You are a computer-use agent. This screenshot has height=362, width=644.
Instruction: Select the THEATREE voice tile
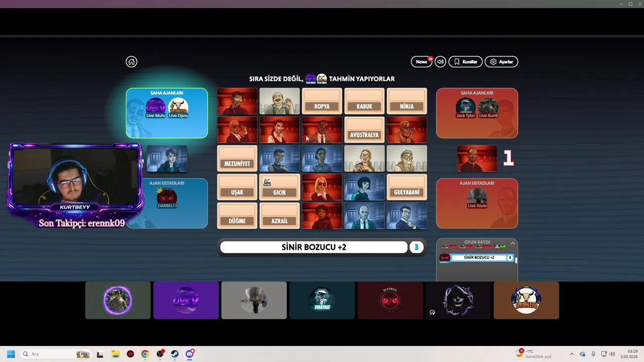322,300
